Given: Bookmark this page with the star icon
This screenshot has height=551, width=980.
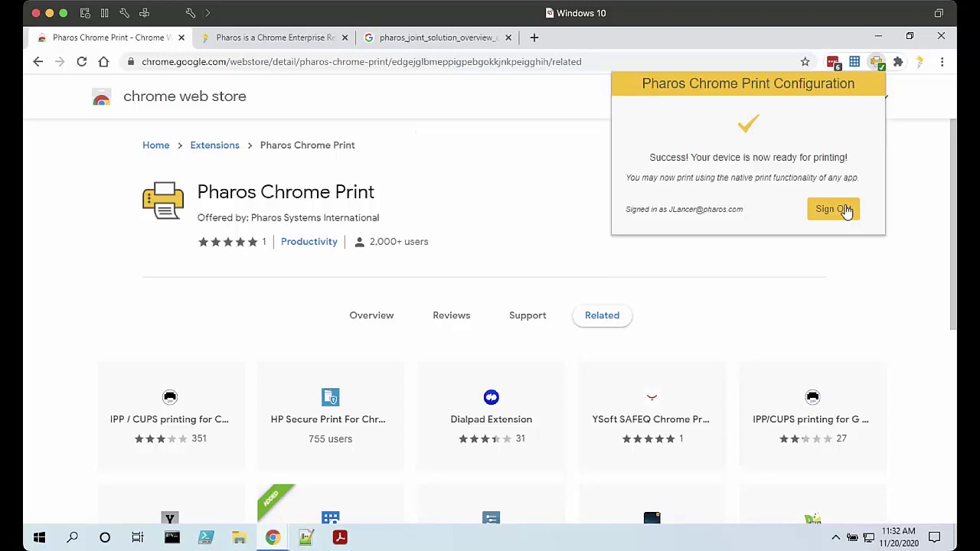Looking at the screenshot, I should point(805,61).
